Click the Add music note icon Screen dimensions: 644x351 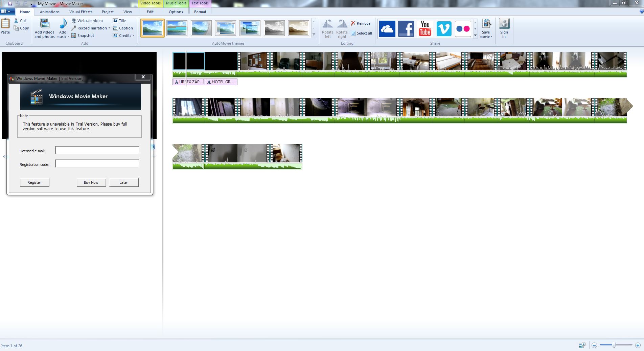[x=63, y=24]
